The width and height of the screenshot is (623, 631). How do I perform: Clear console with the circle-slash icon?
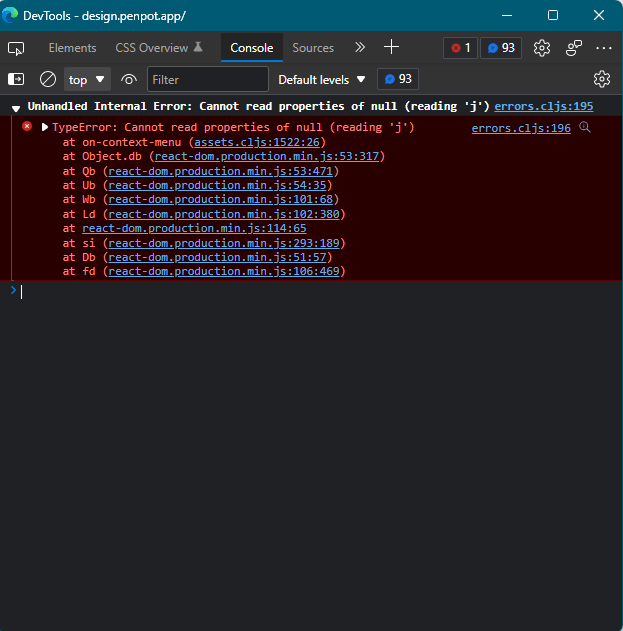[x=48, y=79]
